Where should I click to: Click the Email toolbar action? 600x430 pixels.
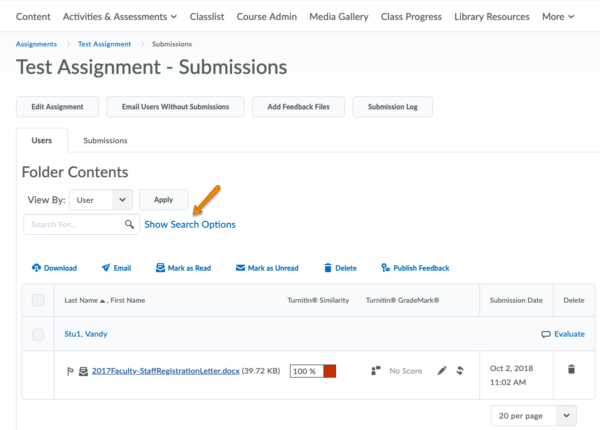[116, 268]
